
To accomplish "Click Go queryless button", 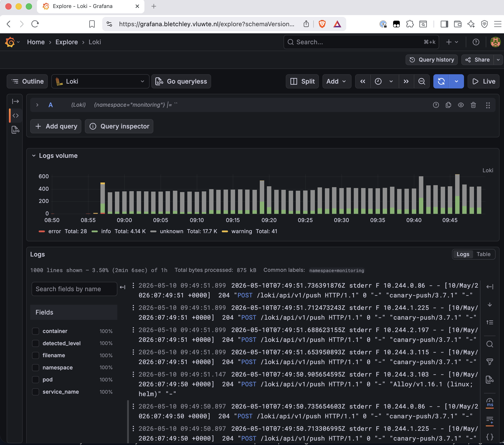I will click(181, 81).
